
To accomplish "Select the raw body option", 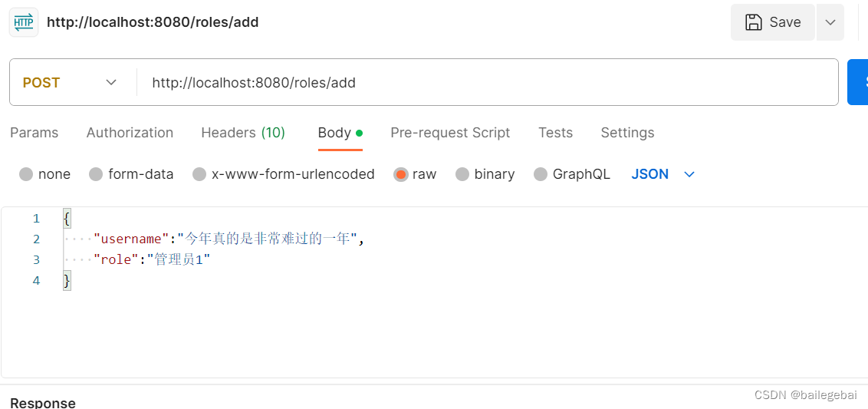I will click(400, 174).
